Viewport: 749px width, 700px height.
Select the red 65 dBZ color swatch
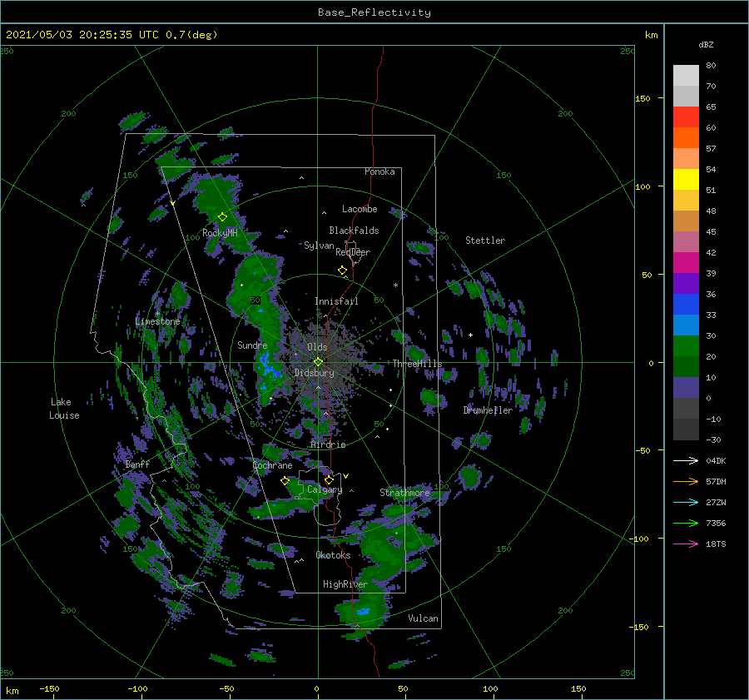pos(686,117)
